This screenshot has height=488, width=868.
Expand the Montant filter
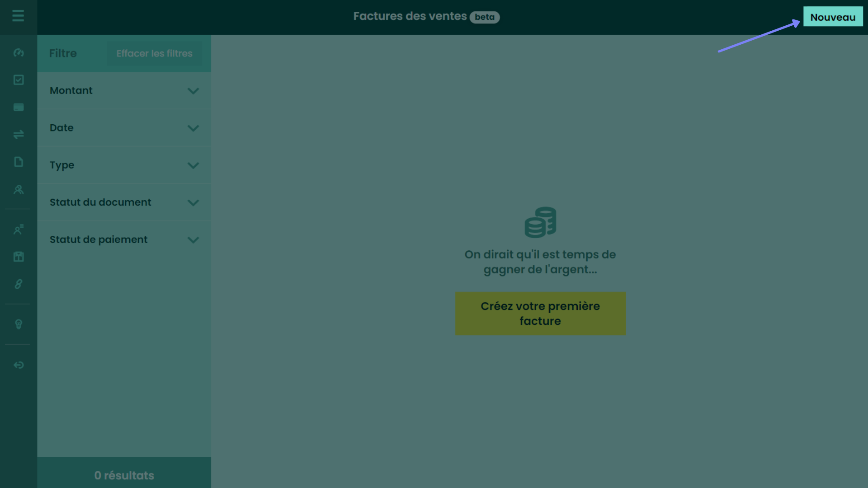point(124,90)
